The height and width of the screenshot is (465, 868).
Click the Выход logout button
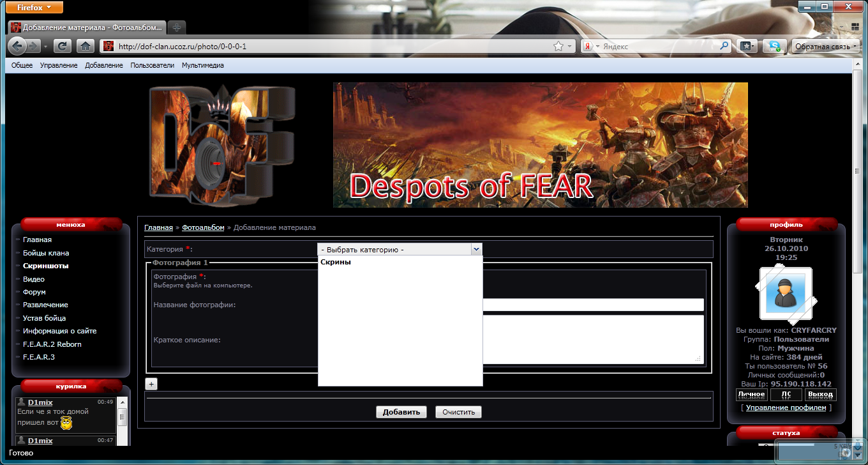coord(820,395)
